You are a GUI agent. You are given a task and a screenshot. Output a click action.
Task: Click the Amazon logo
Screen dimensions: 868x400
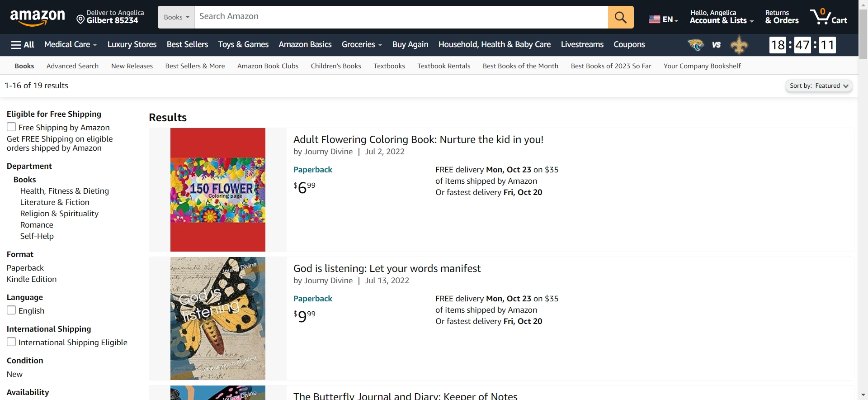point(38,17)
